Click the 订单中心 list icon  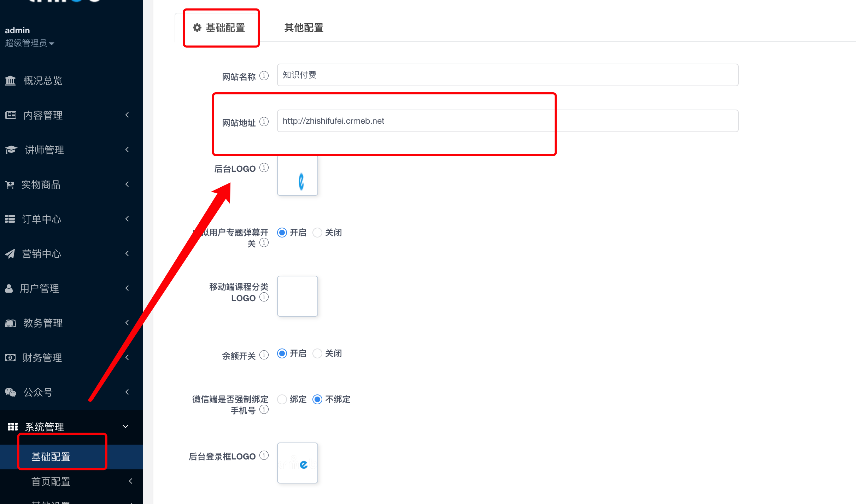point(10,219)
